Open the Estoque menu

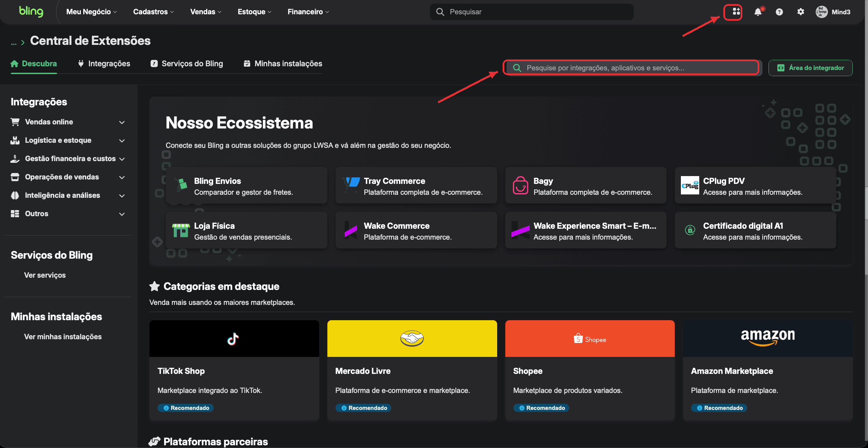[254, 12]
